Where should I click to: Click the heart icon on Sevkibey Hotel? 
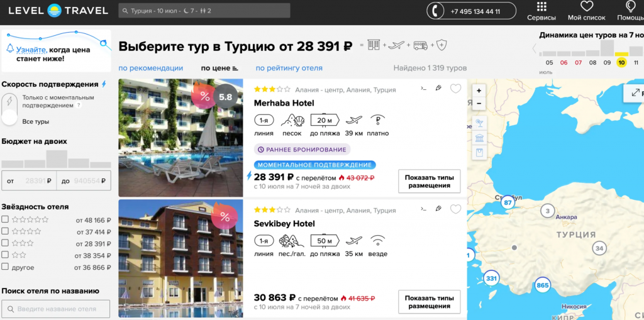click(456, 209)
